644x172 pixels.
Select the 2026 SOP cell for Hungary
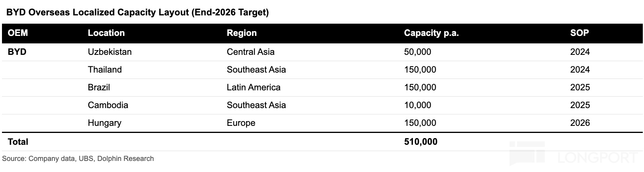tap(580, 123)
